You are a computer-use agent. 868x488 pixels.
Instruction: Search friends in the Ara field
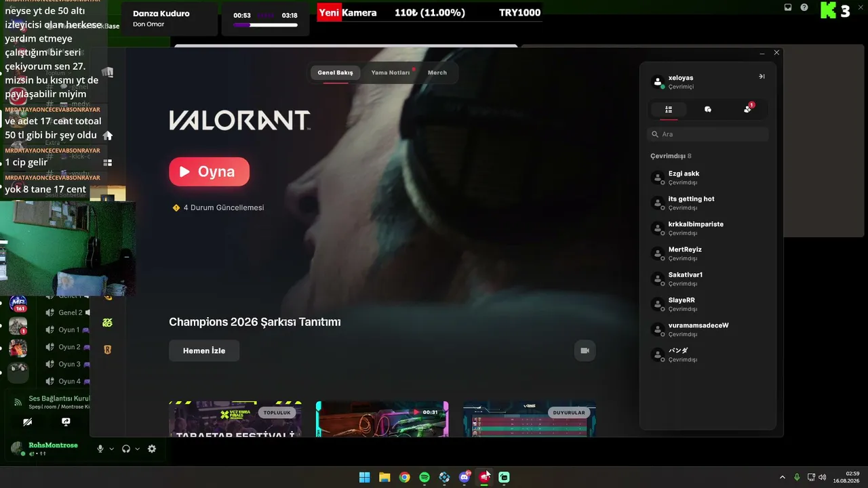click(708, 134)
